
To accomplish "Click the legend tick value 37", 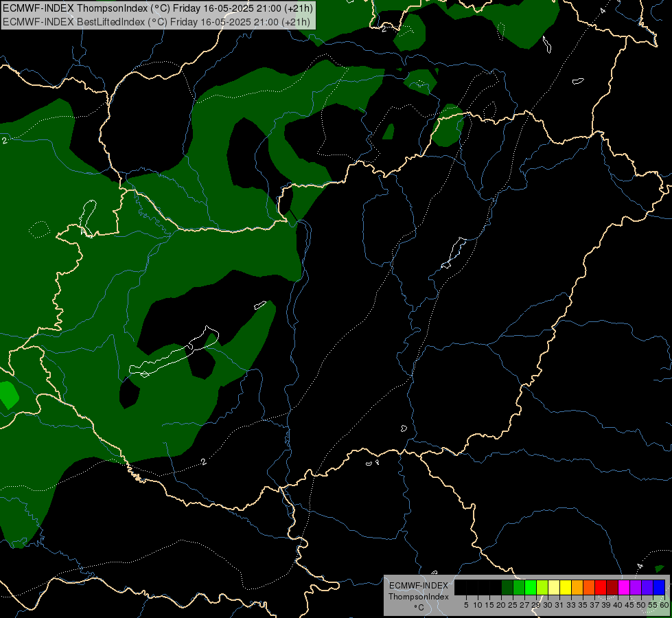I will click(595, 605).
